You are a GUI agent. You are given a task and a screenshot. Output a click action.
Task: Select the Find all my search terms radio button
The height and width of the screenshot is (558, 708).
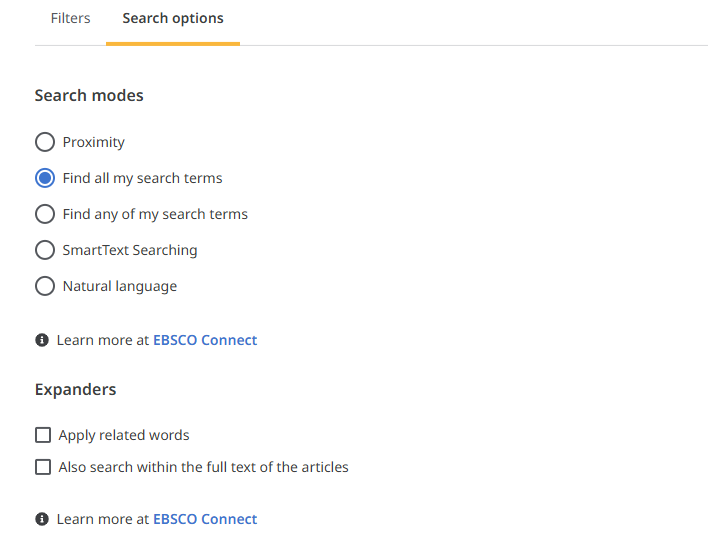click(45, 178)
